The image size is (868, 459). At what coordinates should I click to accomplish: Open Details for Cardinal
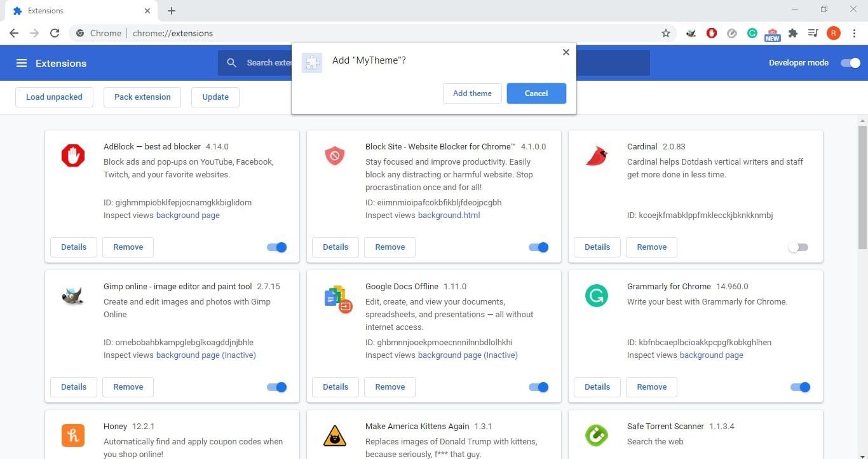tap(597, 247)
